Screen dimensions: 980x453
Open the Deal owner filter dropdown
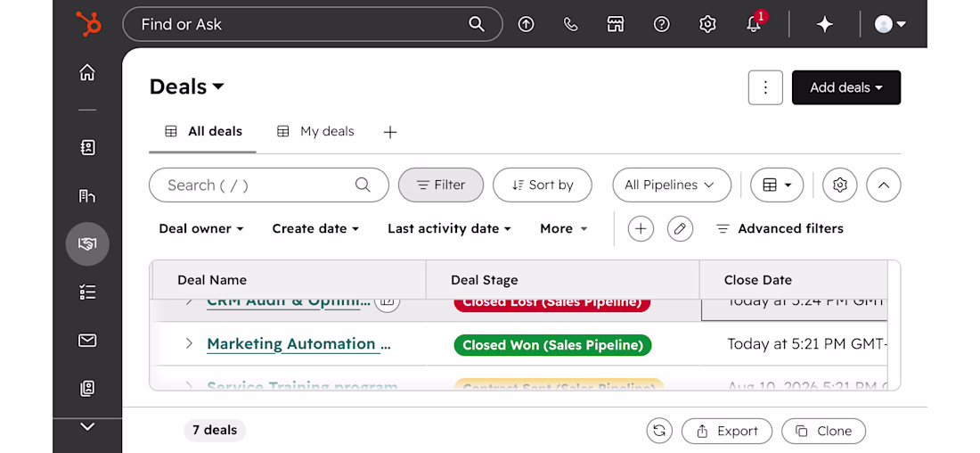click(200, 228)
